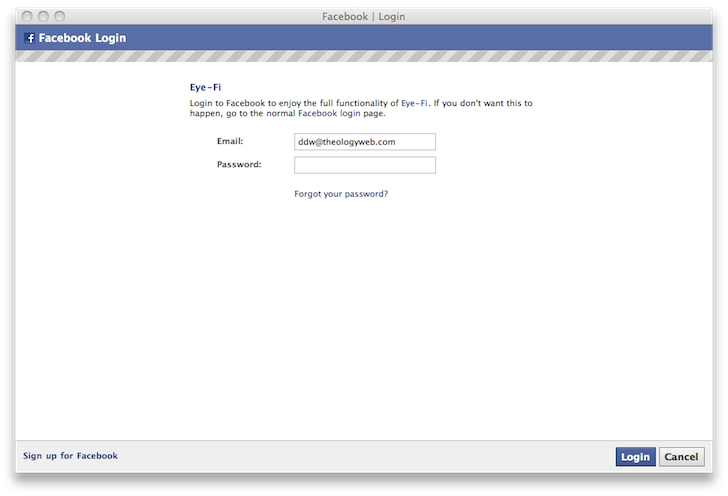
Task: Click the Email: label
Action: pos(230,141)
